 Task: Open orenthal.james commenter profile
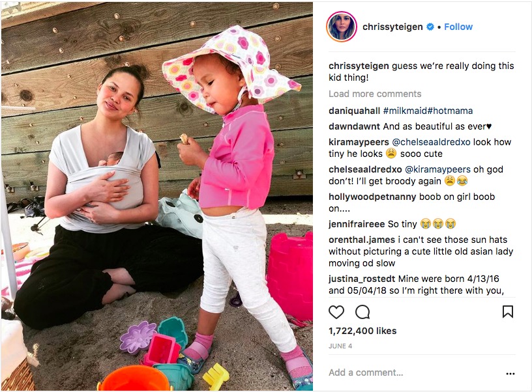pos(362,240)
